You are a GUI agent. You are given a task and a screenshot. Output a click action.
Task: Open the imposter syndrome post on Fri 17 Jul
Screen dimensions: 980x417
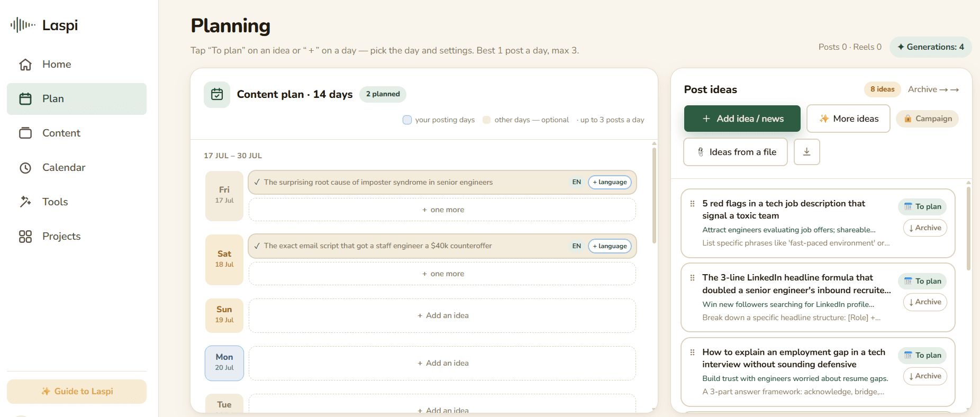[x=378, y=182]
